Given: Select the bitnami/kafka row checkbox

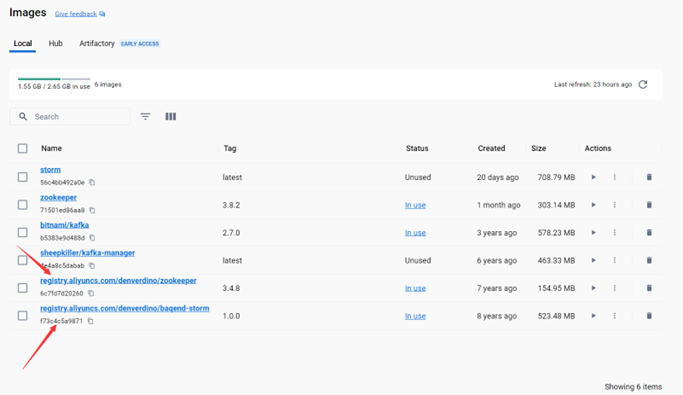Looking at the screenshot, I should click(x=23, y=233).
